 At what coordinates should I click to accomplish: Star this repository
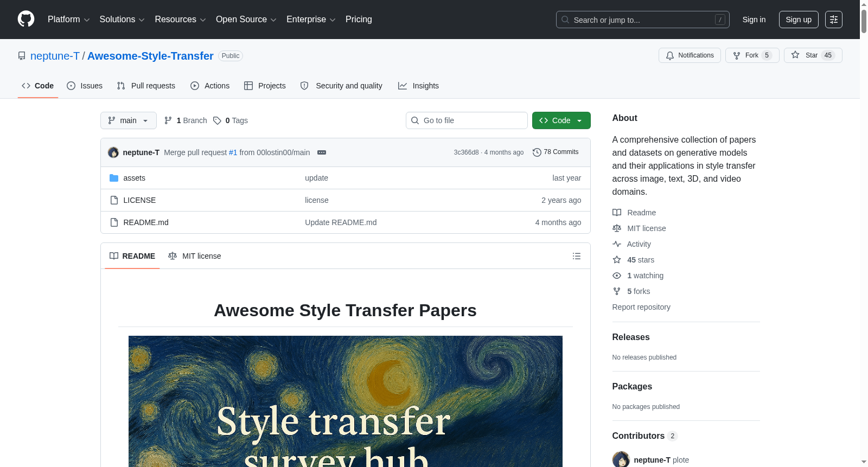tap(813, 55)
